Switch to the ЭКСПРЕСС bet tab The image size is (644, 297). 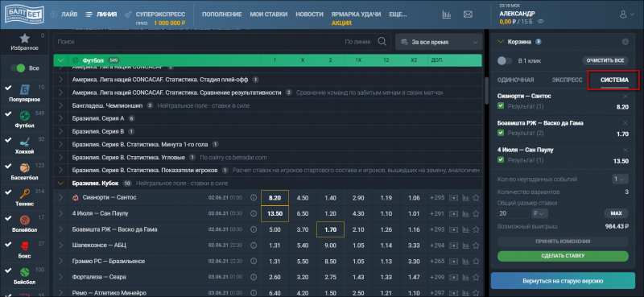click(x=567, y=80)
